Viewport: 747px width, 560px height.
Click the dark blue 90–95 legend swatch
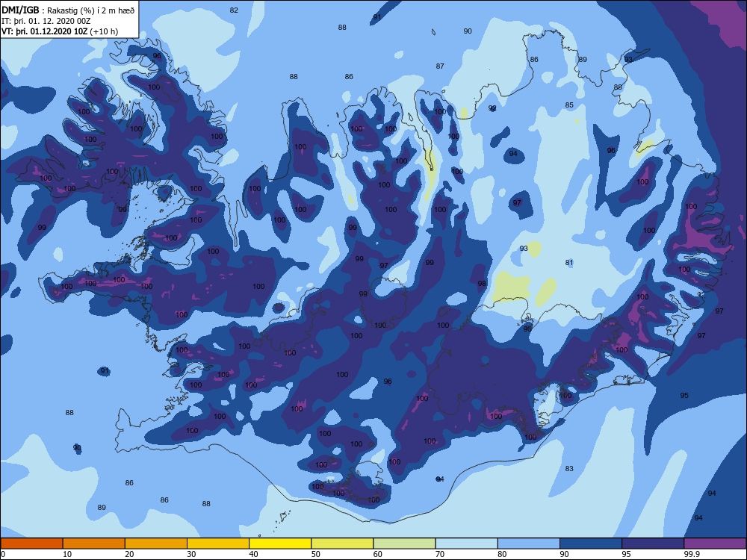tap(591, 544)
